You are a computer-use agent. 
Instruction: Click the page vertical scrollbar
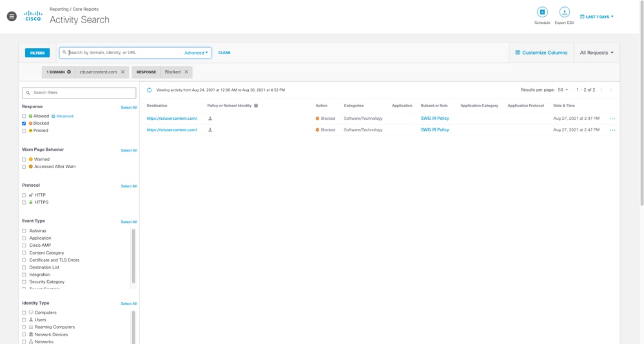(x=641, y=102)
